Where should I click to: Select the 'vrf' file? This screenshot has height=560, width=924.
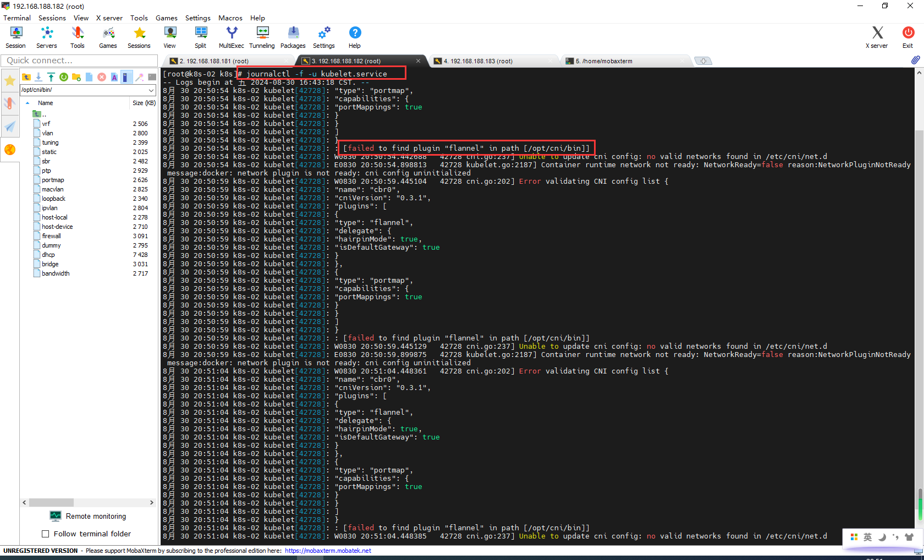click(x=46, y=124)
